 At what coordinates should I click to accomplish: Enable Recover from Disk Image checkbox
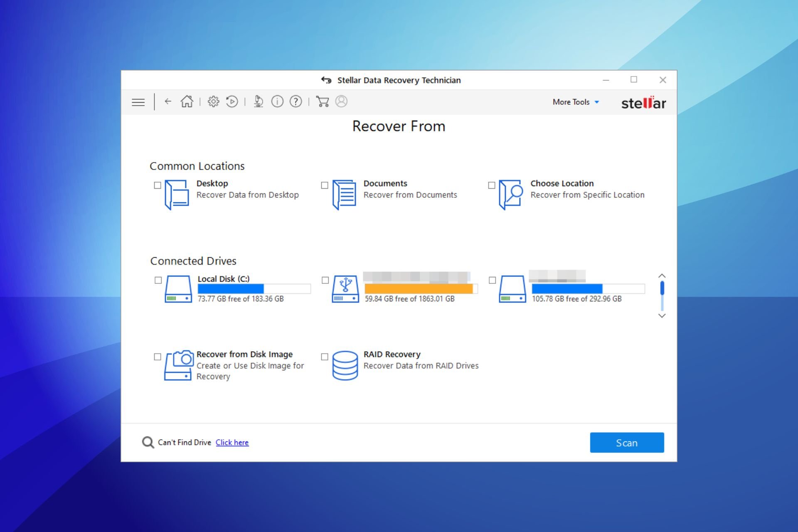pyautogui.click(x=158, y=357)
